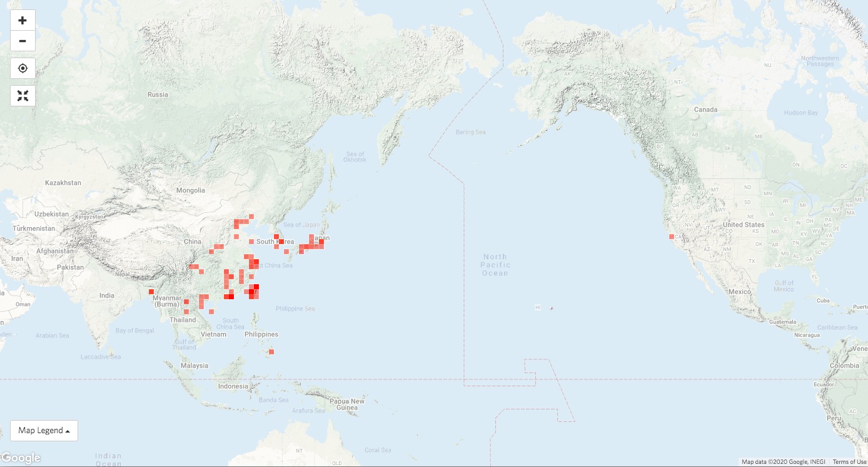Click the Caribbean Sea label
Viewport: 868px width, 467px height.
(837, 327)
